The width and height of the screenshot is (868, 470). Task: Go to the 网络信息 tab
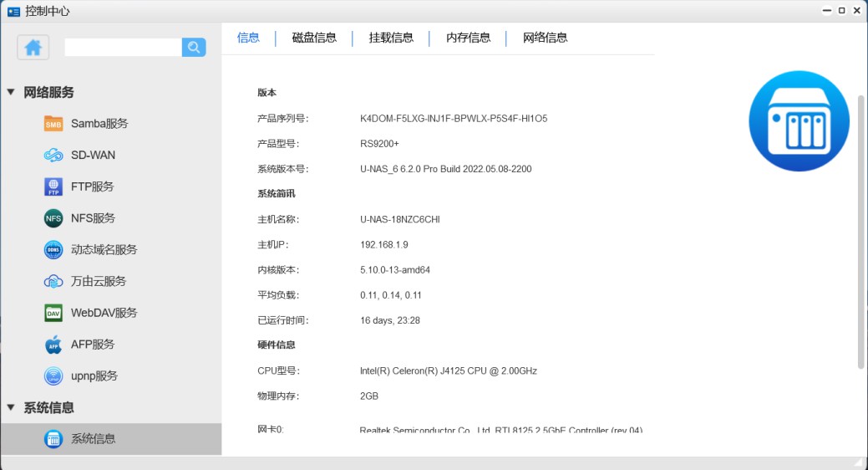(545, 38)
